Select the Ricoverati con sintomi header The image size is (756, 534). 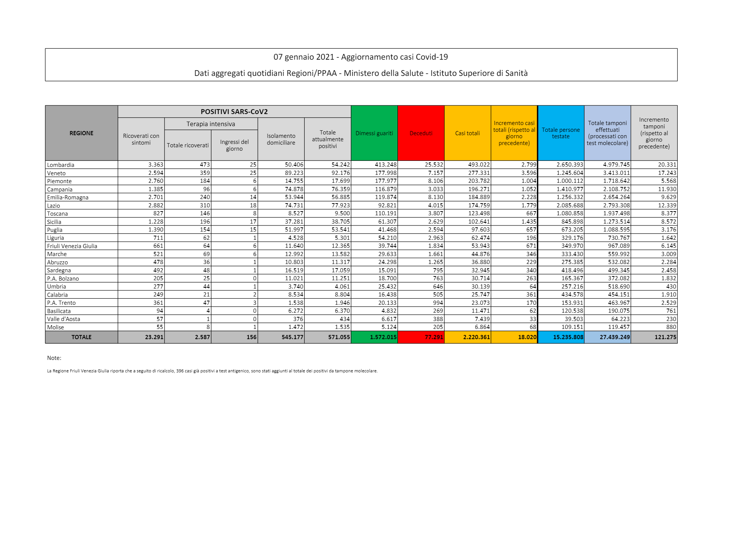tap(141, 139)
